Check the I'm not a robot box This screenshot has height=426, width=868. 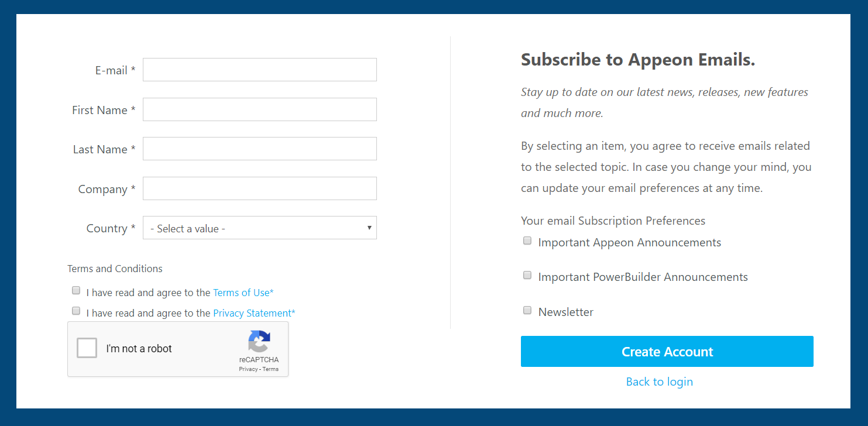pos(87,349)
